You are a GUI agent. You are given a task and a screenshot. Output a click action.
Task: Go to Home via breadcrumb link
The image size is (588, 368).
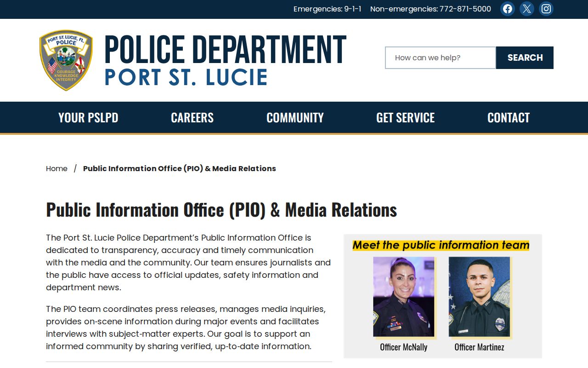click(x=57, y=169)
